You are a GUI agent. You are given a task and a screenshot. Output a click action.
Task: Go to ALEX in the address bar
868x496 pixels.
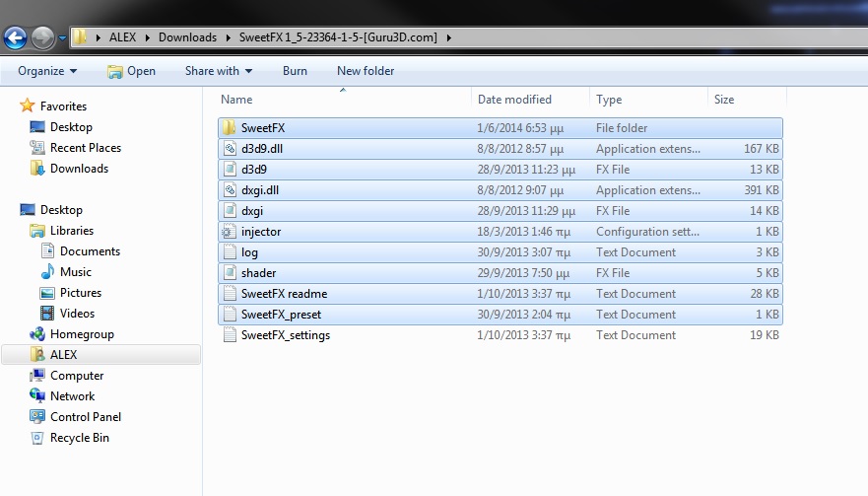tap(122, 37)
